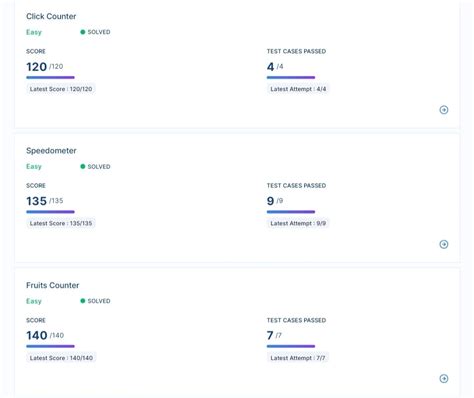
Task: Click the Click Counter SOLVED status dot
Action: point(83,32)
